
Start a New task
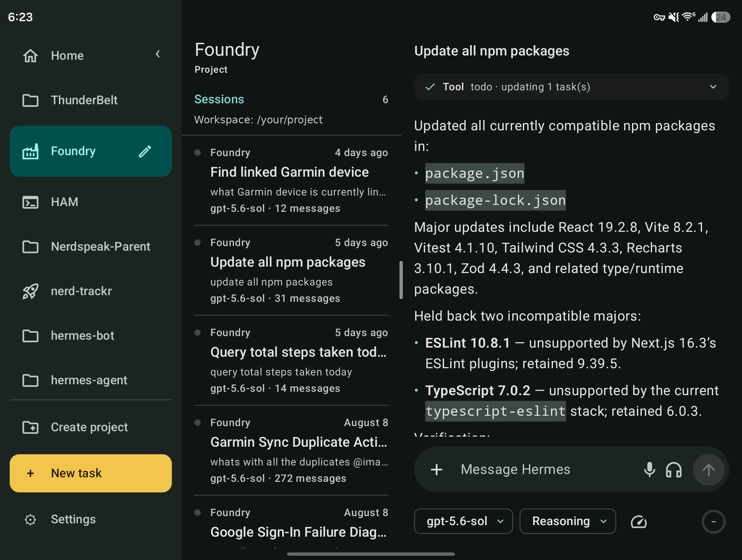pos(91,473)
